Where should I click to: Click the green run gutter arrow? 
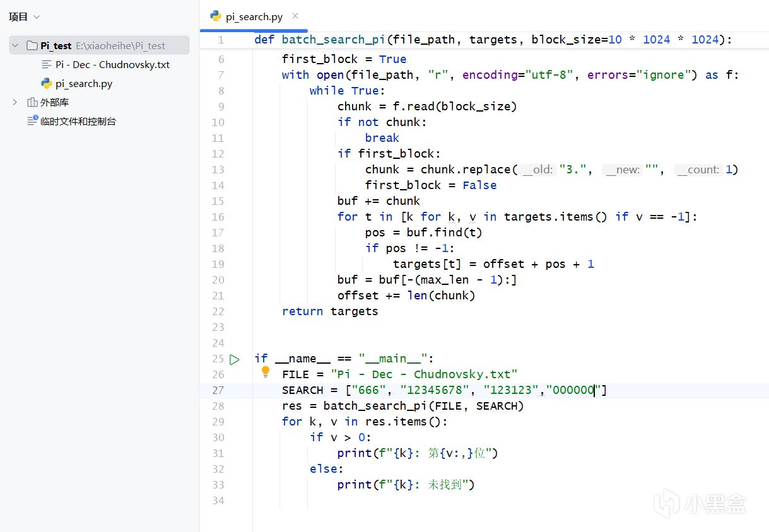[235, 359]
